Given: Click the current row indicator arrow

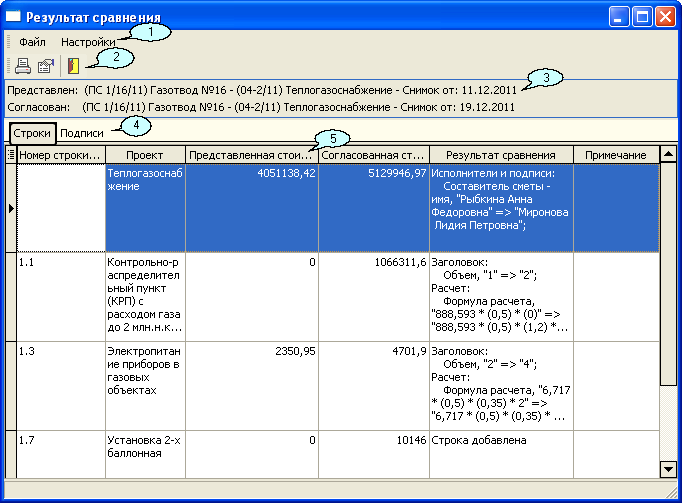Looking at the screenshot, I should (x=11, y=207).
